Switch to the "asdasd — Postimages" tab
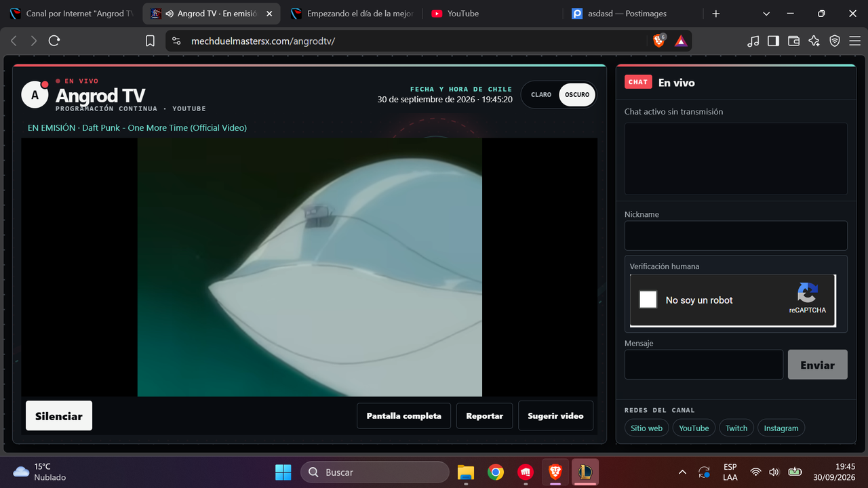Screen dimensions: 868x488 coord(632,14)
